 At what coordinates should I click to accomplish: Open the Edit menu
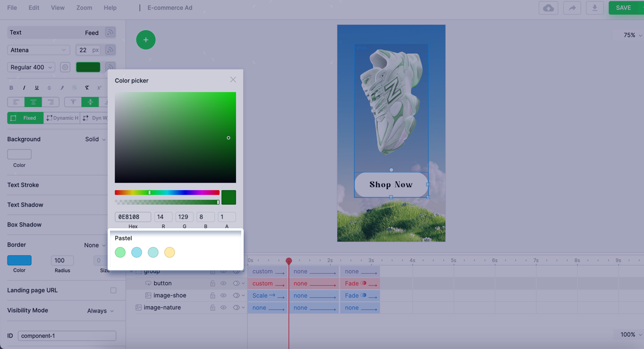[x=34, y=8]
